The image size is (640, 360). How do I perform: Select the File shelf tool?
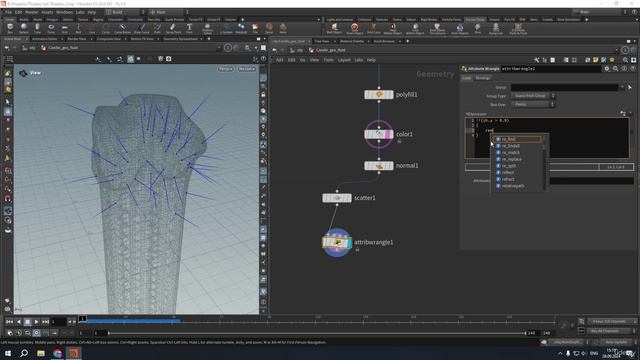click(x=255, y=28)
